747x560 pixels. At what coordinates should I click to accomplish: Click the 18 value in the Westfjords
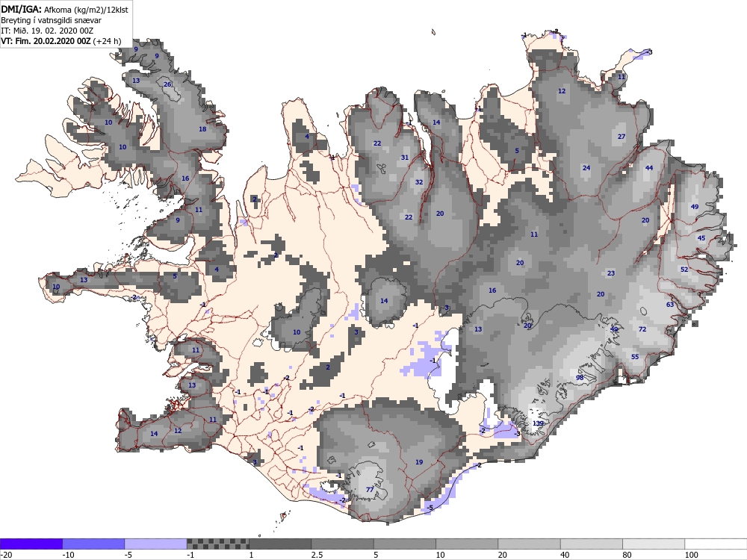point(202,129)
